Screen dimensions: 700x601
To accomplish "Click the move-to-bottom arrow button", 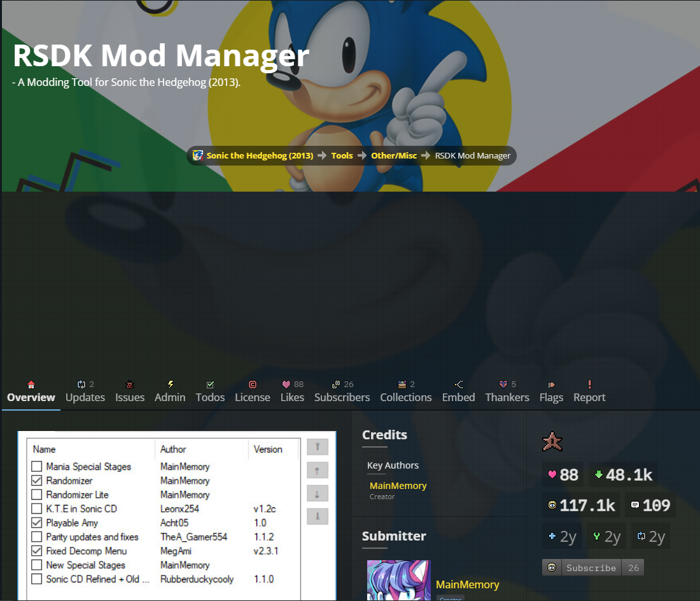I will [318, 516].
